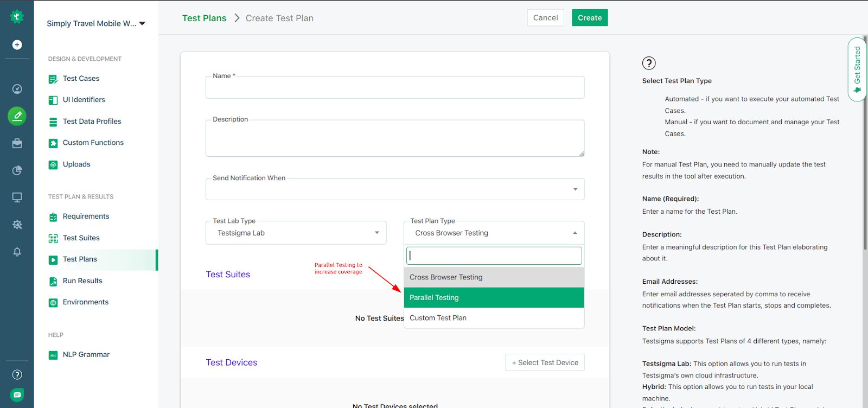Click the Test Devices section heading
Screen dimensions: 868x408
231,362
